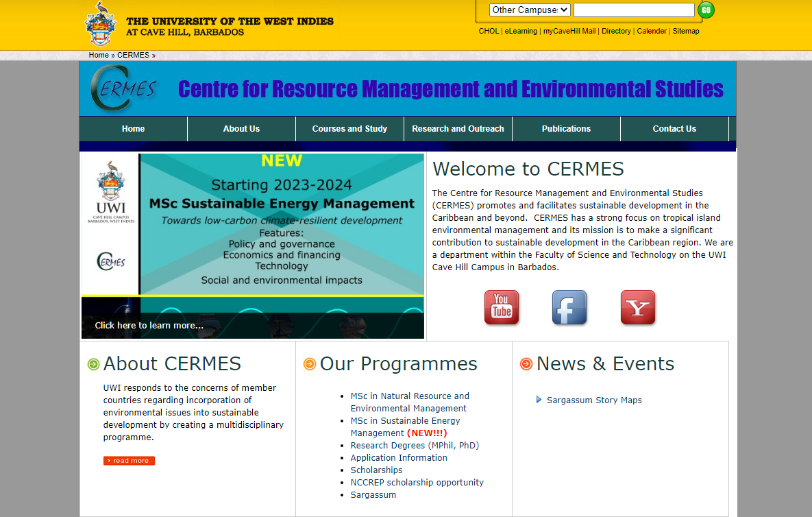This screenshot has height=517, width=812.
Task: Open eLearning from the top links
Action: [521, 31]
